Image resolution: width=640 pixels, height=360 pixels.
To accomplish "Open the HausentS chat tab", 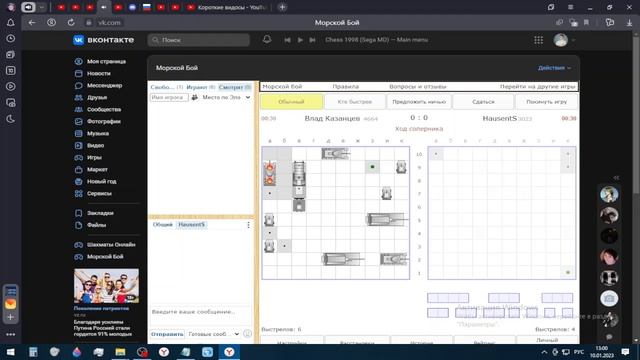I will click(x=192, y=225).
